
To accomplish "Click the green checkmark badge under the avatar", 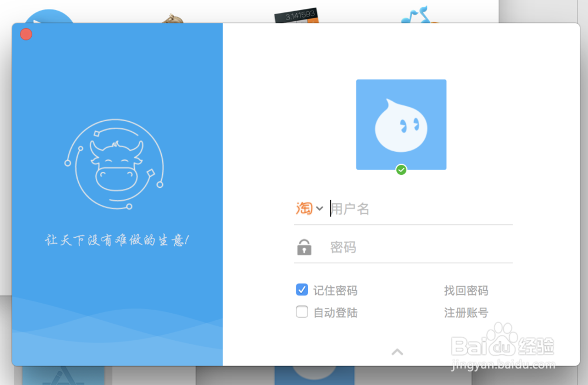I will (x=402, y=170).
